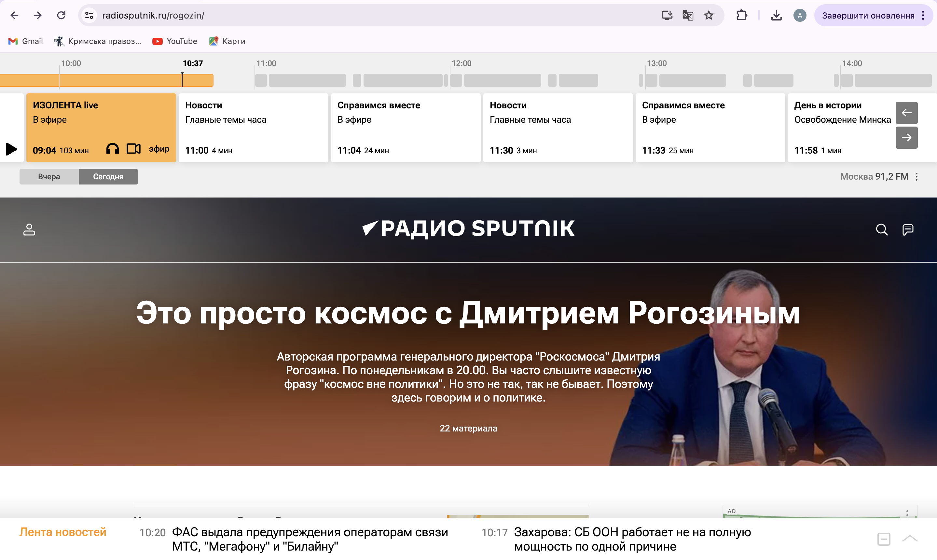Open the Chrome profile avatar A
Viewport: 937px width, 560px height.
pos(800,16)
